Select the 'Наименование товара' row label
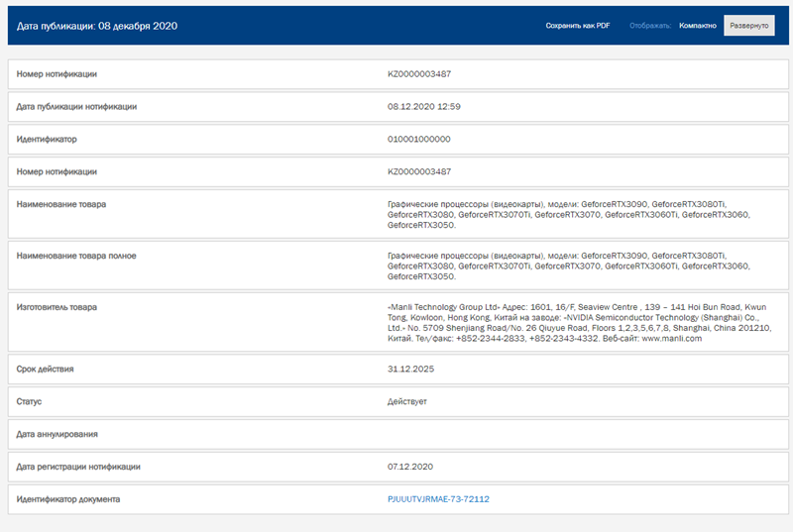 coord(61,204)
